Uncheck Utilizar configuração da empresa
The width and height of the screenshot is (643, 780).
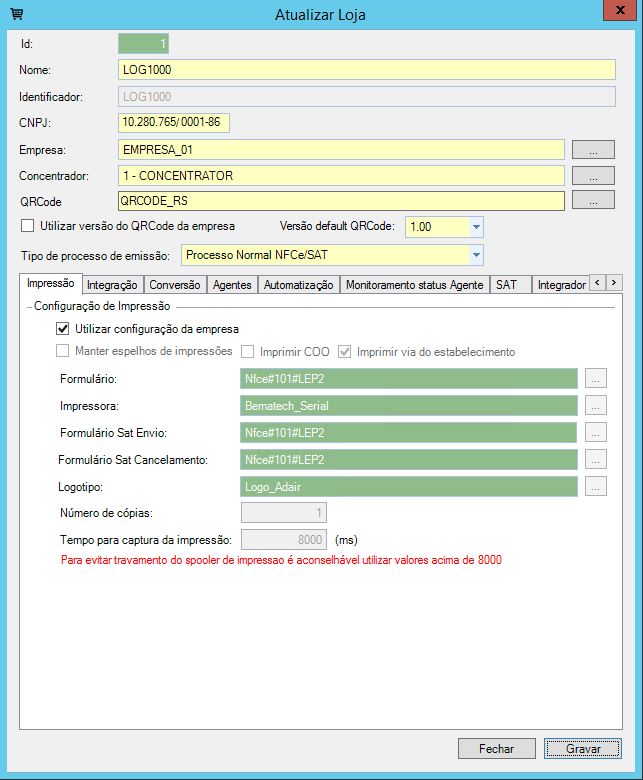click(63, 328)
